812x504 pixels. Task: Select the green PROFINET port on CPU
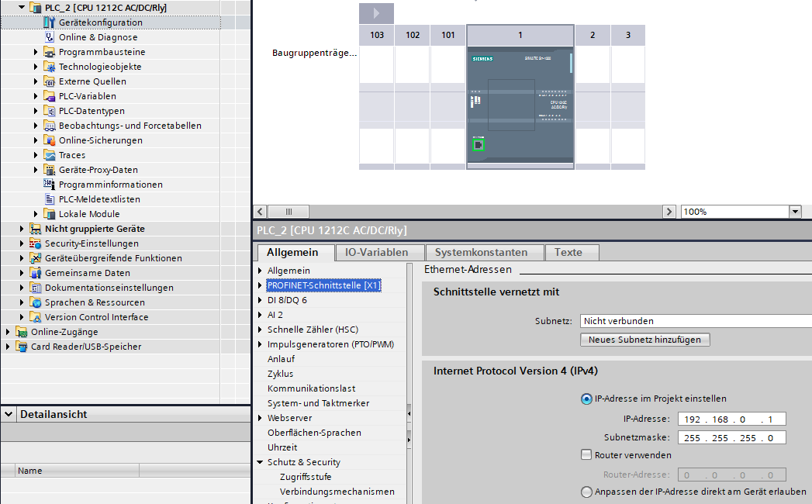tap(479, 145)
